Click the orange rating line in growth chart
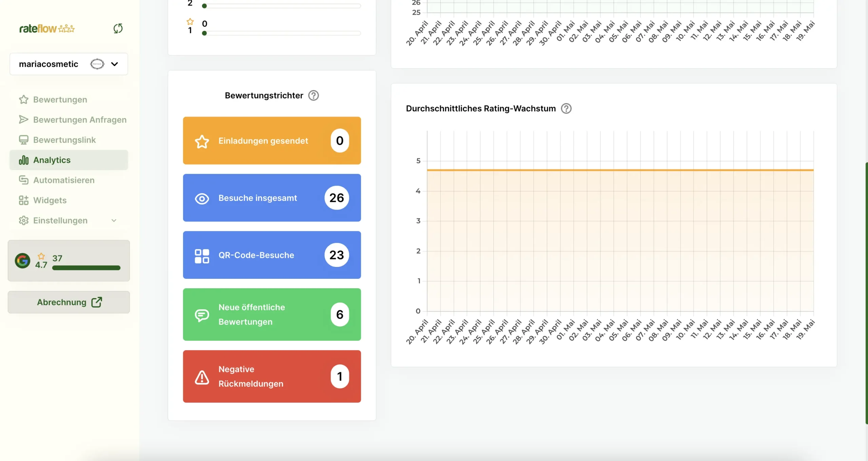 [x=620, y=170]
